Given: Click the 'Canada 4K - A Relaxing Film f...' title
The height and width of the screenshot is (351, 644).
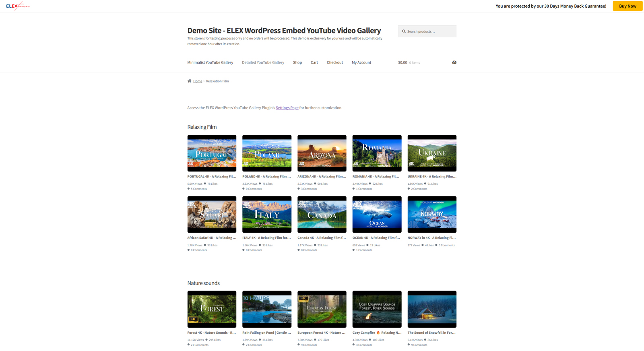Looking at the screenshot, I should tap(322, 238).
